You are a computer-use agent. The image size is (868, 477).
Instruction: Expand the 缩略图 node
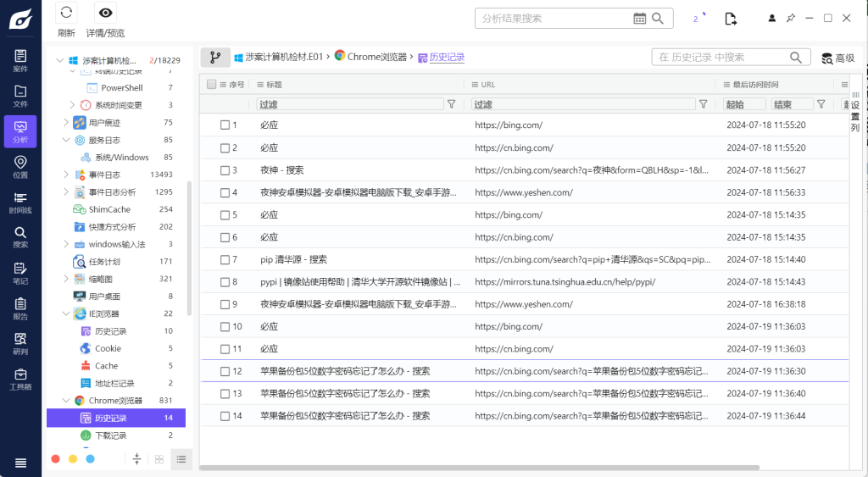[66, 279]
